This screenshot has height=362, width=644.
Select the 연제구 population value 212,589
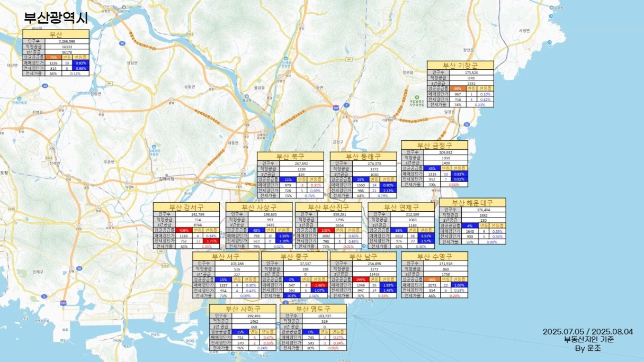pos(412,214)
